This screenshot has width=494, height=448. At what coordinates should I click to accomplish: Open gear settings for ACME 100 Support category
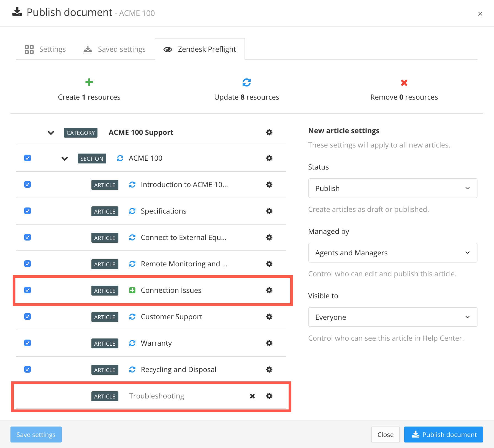click(269, 132)
